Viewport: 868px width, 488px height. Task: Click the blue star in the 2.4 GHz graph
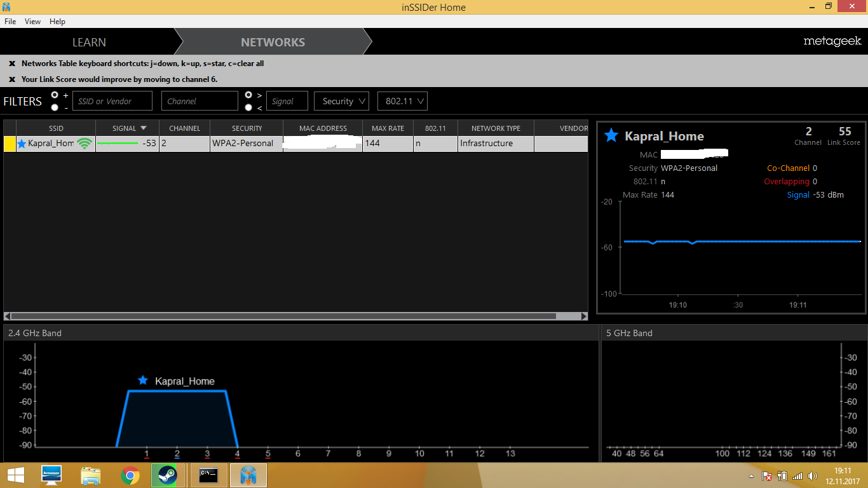(143, 380)
